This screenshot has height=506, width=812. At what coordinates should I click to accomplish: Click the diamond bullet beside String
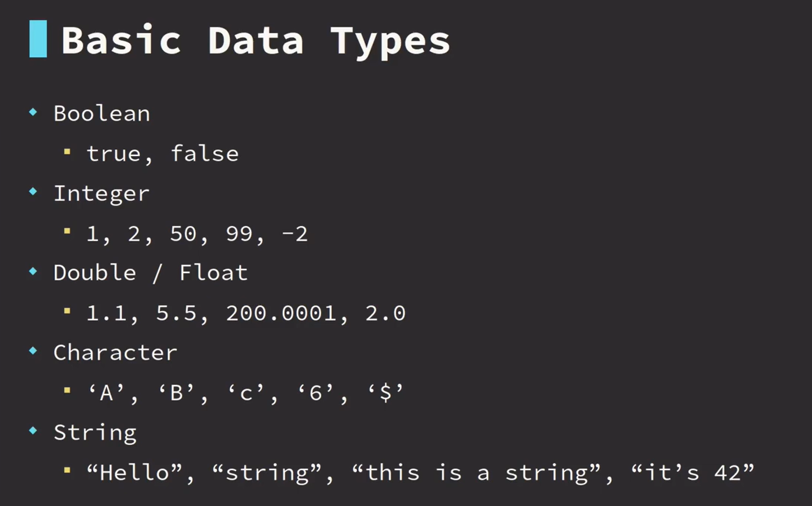click(x=33, y=431)
